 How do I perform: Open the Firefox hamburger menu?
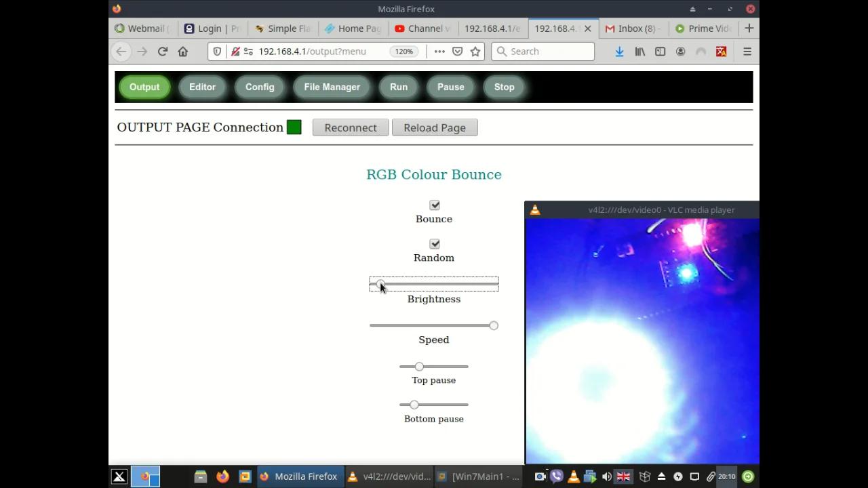click(x=747, y=52)
